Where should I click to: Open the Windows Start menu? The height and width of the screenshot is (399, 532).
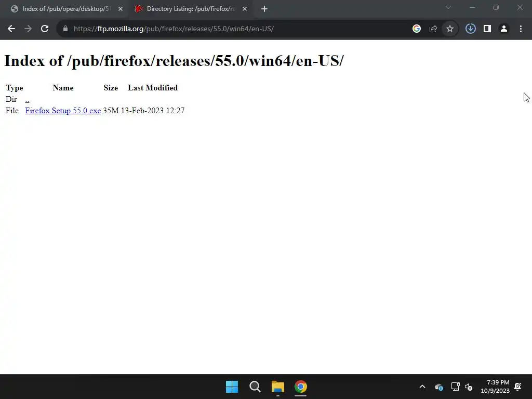[x=232, y=387]
